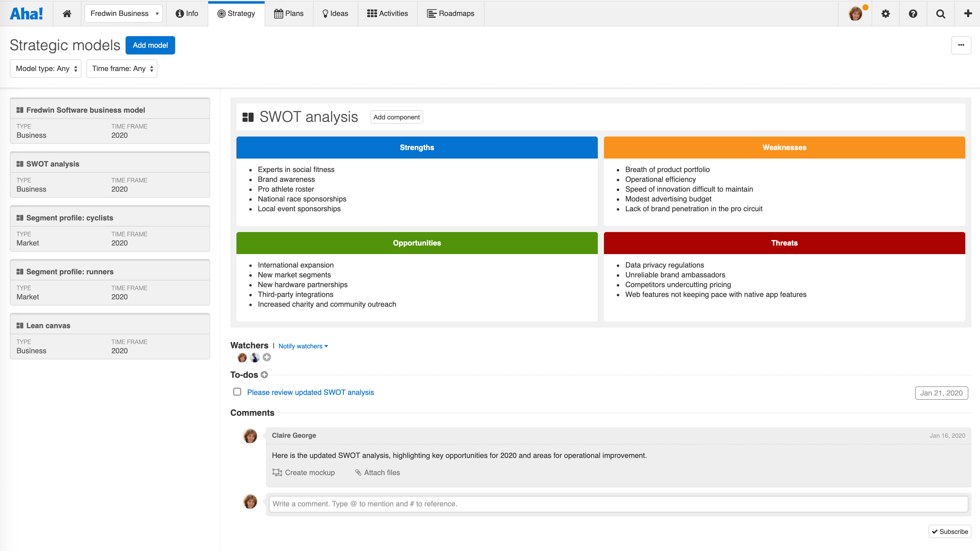Click the Home icon in navigation
The image size is (980, 551).
point(67,13)
